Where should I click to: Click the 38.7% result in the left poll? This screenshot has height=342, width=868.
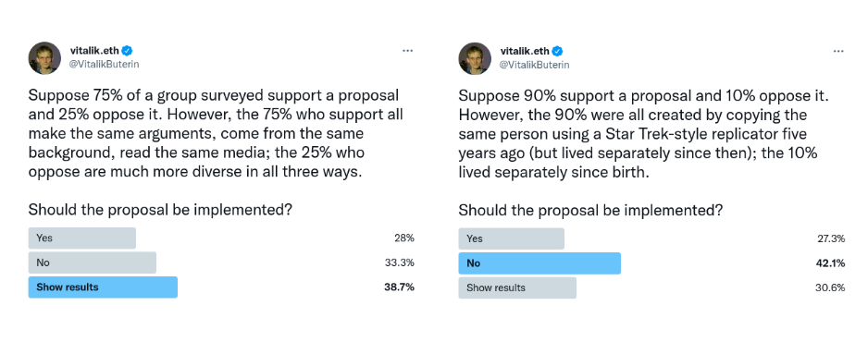[x=399, y=287]
